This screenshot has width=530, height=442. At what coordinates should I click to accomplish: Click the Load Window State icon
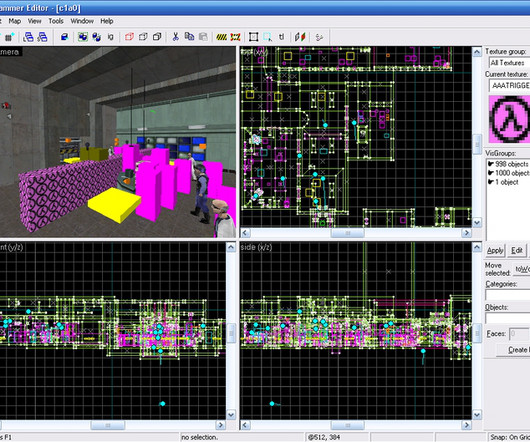point(28,36)
